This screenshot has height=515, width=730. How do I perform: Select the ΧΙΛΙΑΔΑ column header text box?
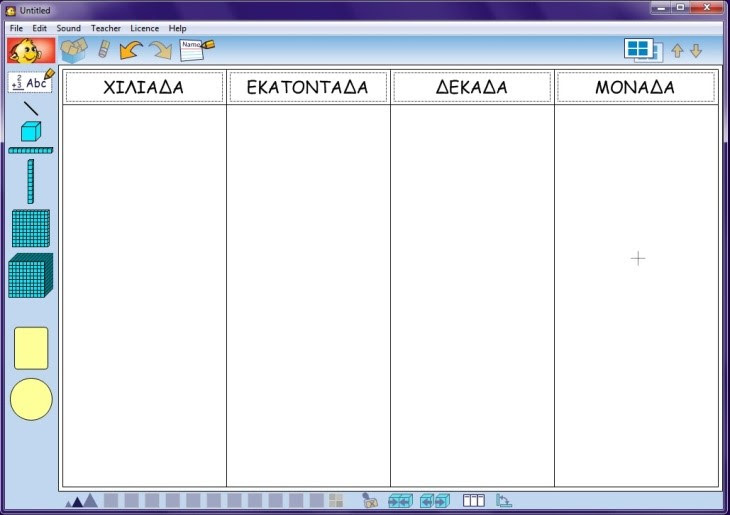tap(144, 87)
